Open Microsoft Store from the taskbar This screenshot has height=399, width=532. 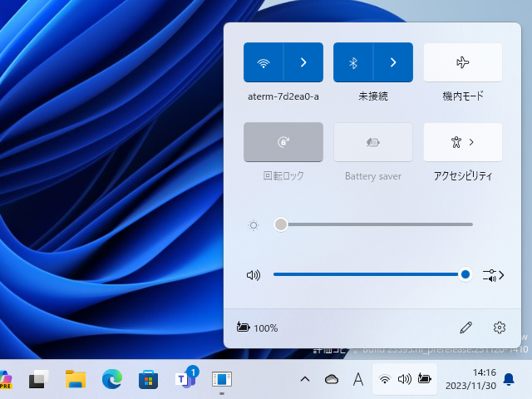(148, 379)
